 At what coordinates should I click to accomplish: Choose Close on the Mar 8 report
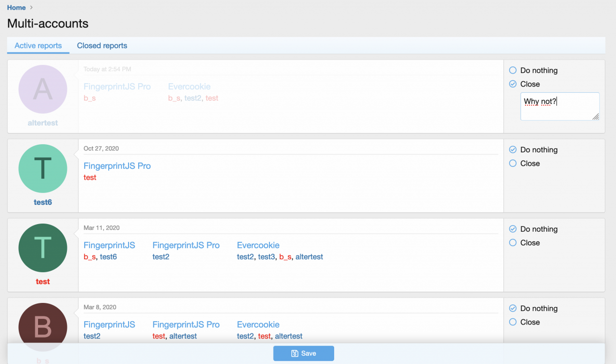coord(513,322)
